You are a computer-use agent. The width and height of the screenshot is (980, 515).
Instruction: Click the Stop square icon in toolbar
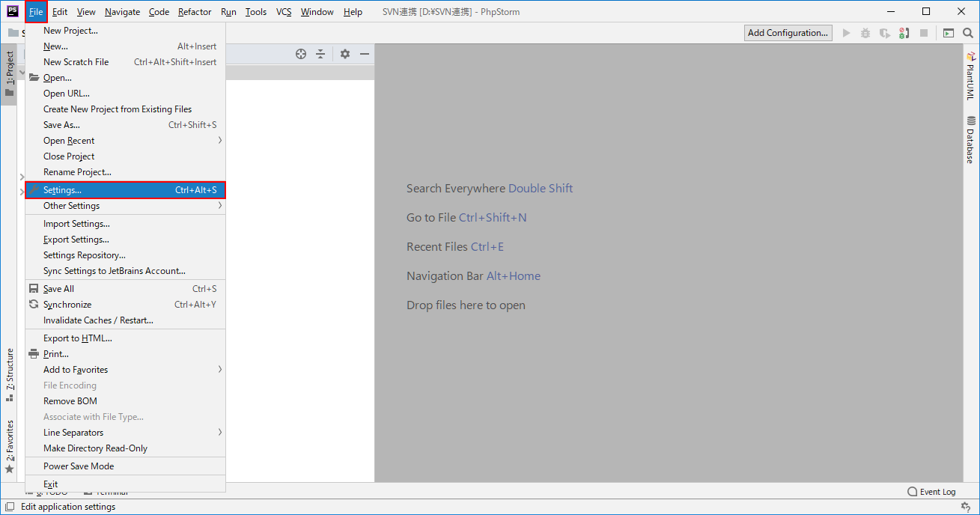click(924, 33)
